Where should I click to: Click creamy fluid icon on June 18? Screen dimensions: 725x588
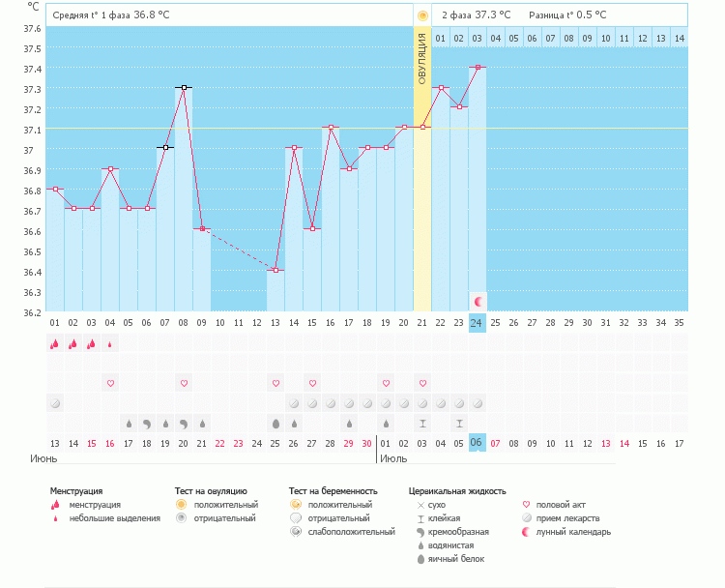(x=146, y=424)
